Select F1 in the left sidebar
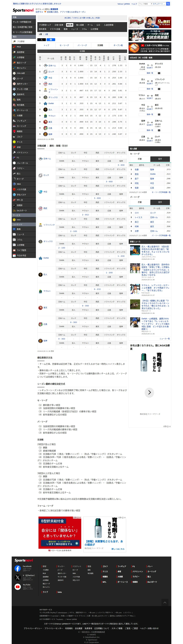 click(x=24, y=158)
